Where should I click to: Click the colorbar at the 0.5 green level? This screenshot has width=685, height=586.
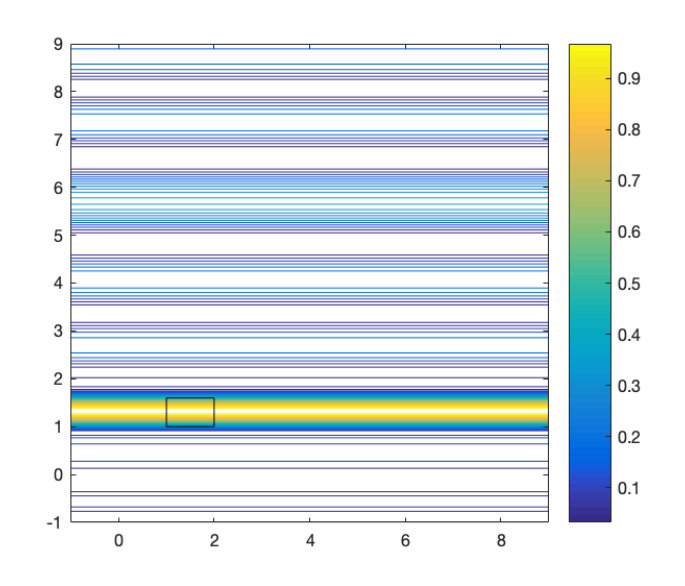point(590,283)
